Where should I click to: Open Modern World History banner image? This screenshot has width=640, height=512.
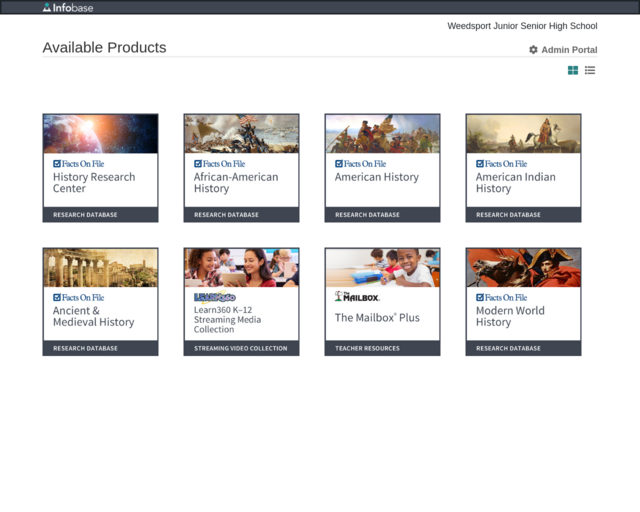[523, 268]
